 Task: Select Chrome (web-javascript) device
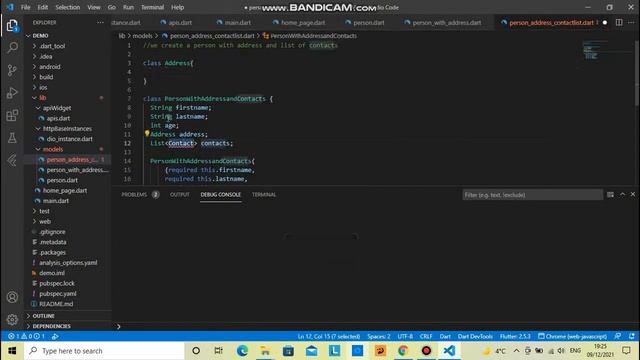coord(572,336)
